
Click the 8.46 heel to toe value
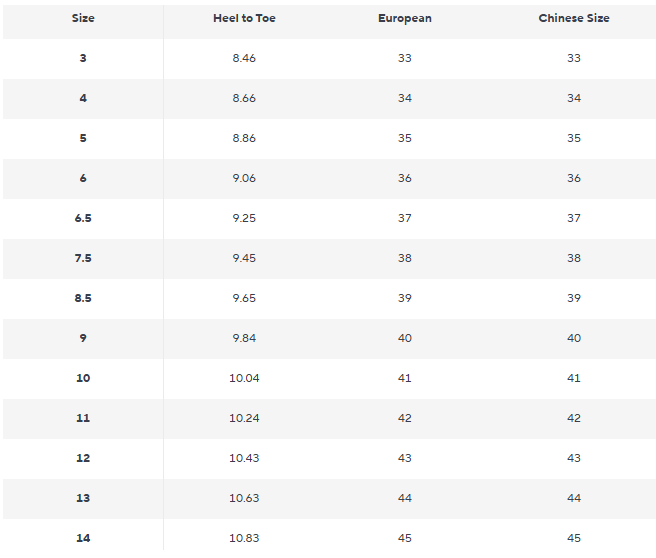click(244, 58)
